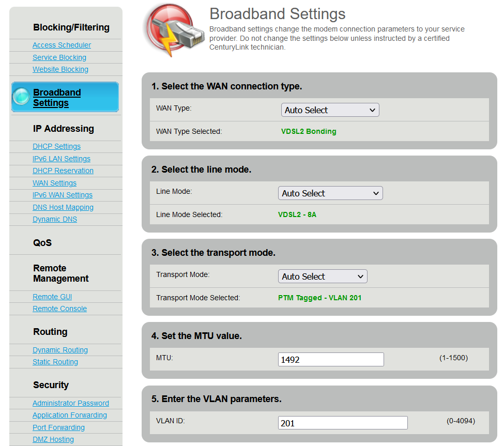This screenshot has width=504, height=446.
Task: Click heading 5. Enter the VLAN parameters
Action: (x=216, y=399)
